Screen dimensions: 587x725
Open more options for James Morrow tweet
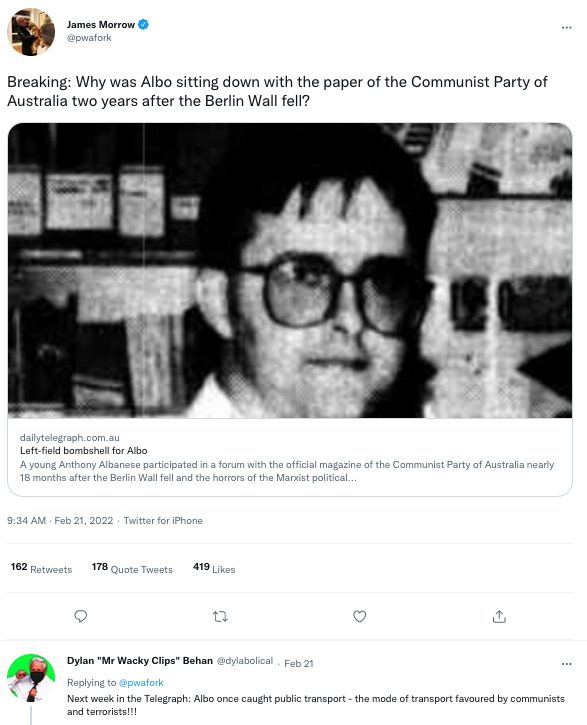pyautogui.click(x=567, y=28)
